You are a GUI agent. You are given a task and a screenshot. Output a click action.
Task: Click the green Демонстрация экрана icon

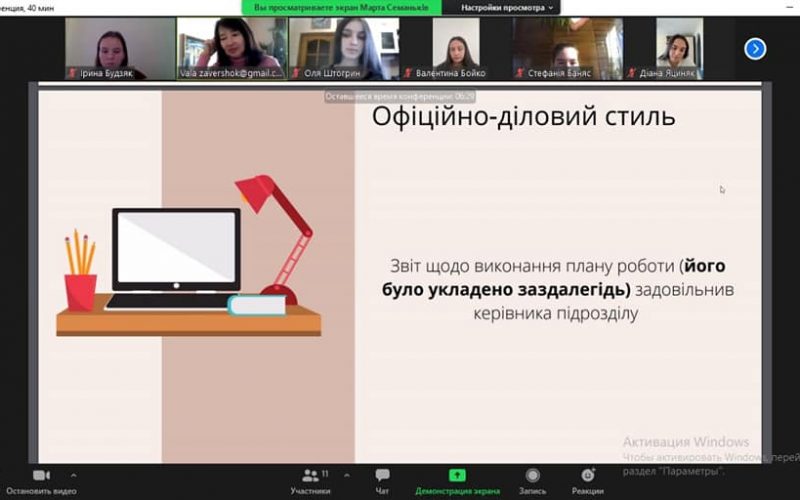(457, 475)
